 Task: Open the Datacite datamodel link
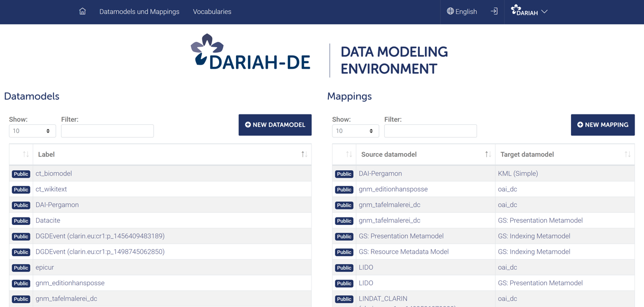pos(48,220)
